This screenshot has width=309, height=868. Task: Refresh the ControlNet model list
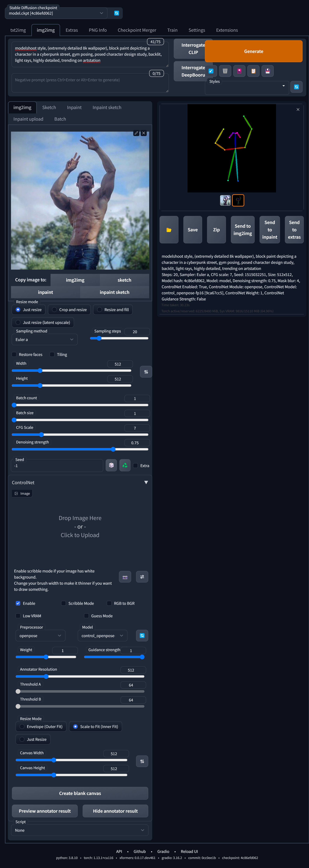click(142, 635)
